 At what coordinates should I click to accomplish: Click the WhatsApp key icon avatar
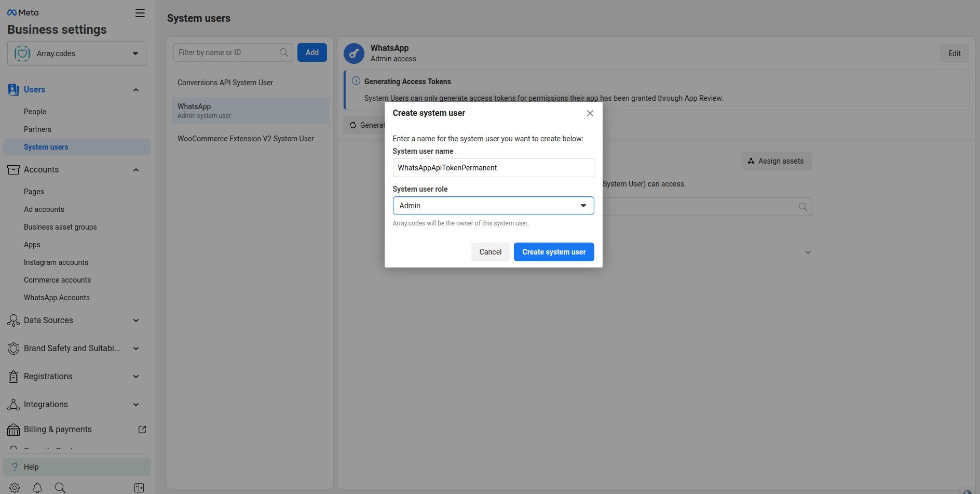pyautogui.click(x=353, y=53)
